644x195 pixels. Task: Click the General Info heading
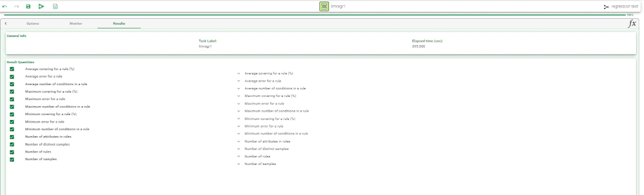click(x=16, y=36)
